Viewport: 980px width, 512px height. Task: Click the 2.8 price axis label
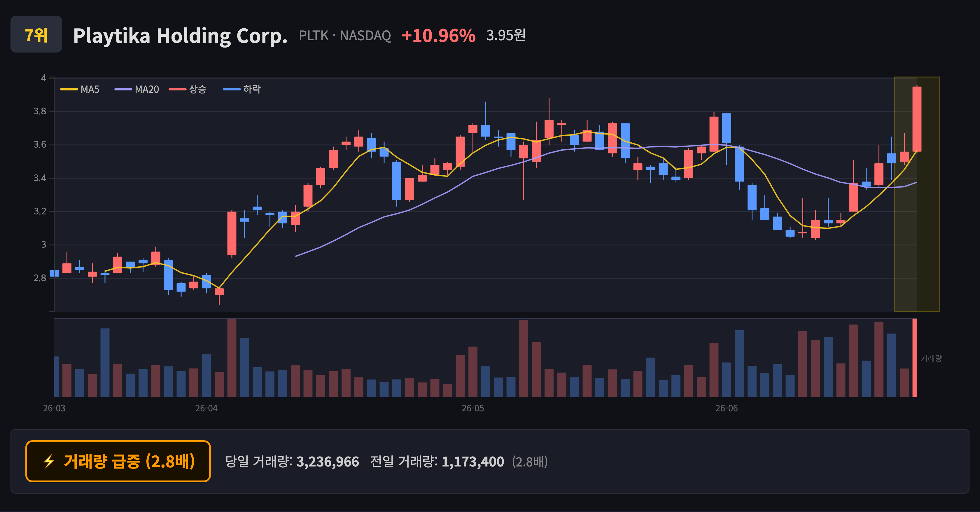point(40,278)
